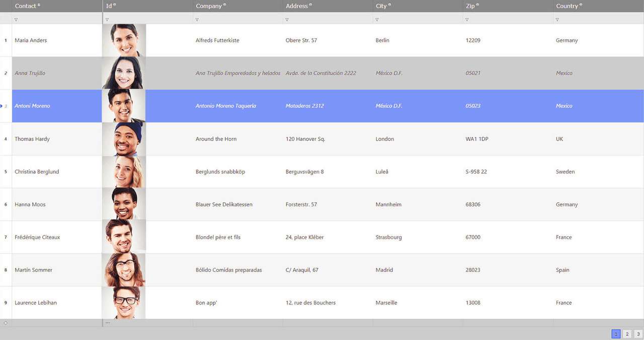Image resolution: width=644 pixels, height=340 pixels.
Task: Open filter icon in Zip column
Action: click(x=467, y=20)
